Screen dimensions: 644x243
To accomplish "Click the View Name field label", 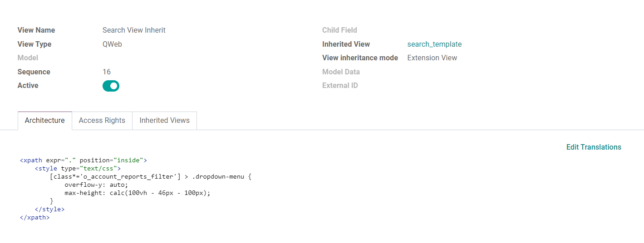I will [x=36, y=30].
